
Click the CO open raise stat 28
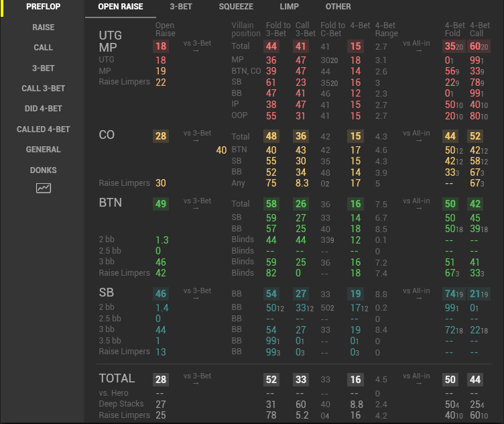click(161, 136)
